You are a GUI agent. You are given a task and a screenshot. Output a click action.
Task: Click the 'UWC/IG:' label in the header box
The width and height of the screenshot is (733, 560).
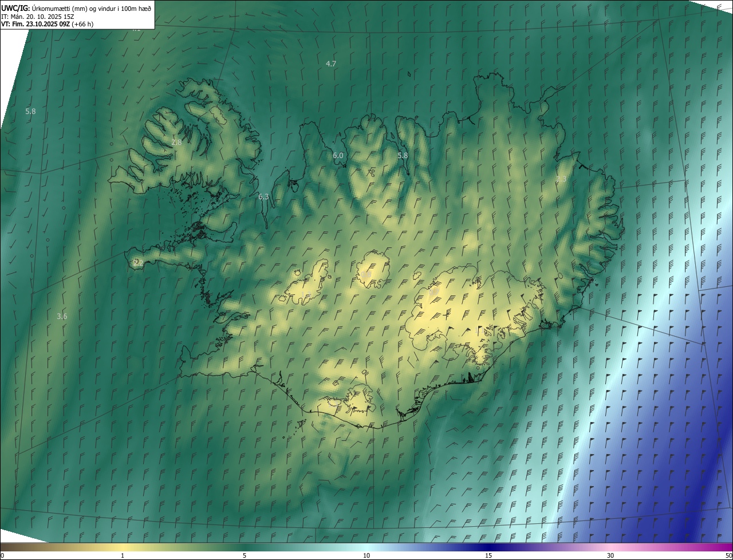tap(15, 8)
